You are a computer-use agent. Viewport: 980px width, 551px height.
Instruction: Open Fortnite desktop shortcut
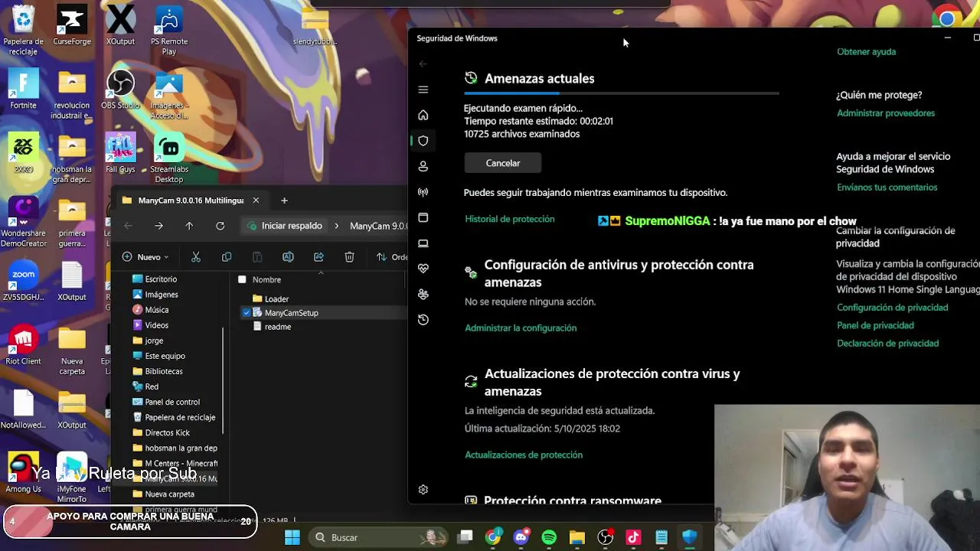pos(23,90)
